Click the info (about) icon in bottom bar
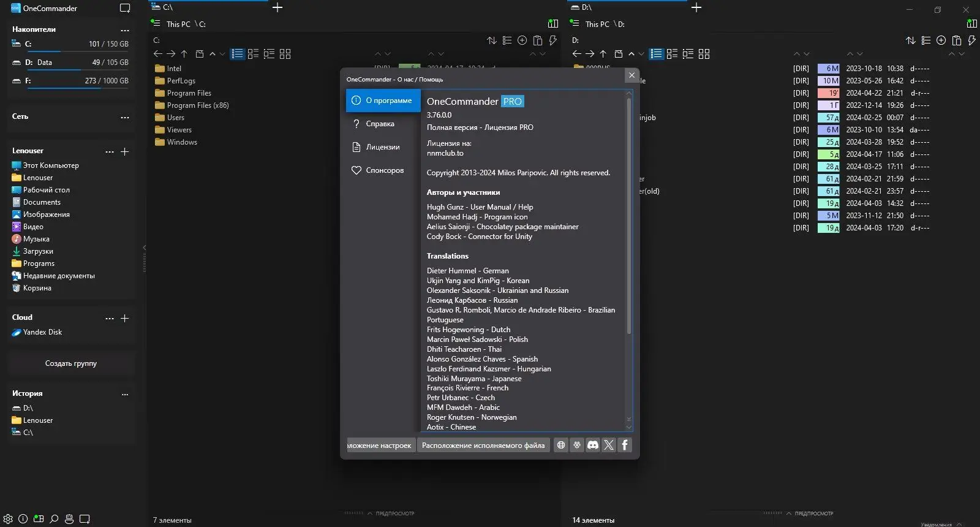 [x=23, y=518]
